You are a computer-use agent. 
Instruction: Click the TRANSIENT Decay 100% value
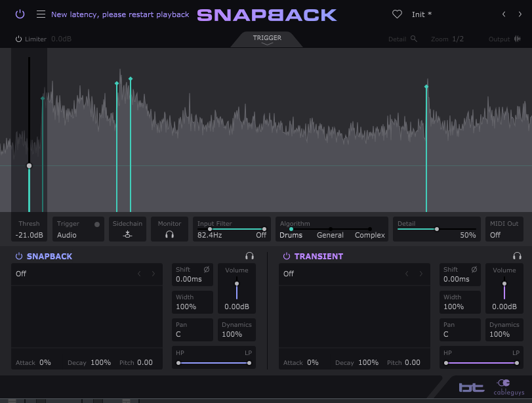click(369, 362)
